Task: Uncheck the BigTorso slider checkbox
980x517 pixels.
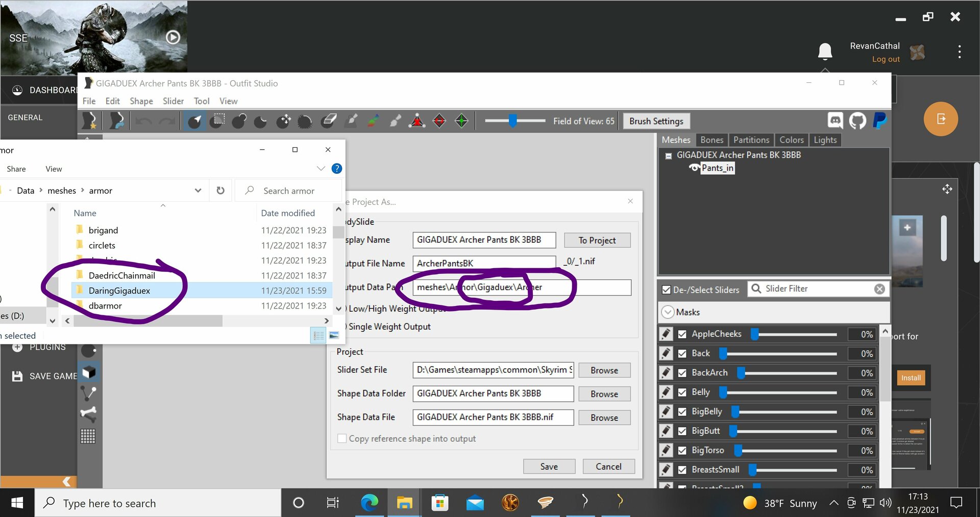Action: click(x=682, y=451)
